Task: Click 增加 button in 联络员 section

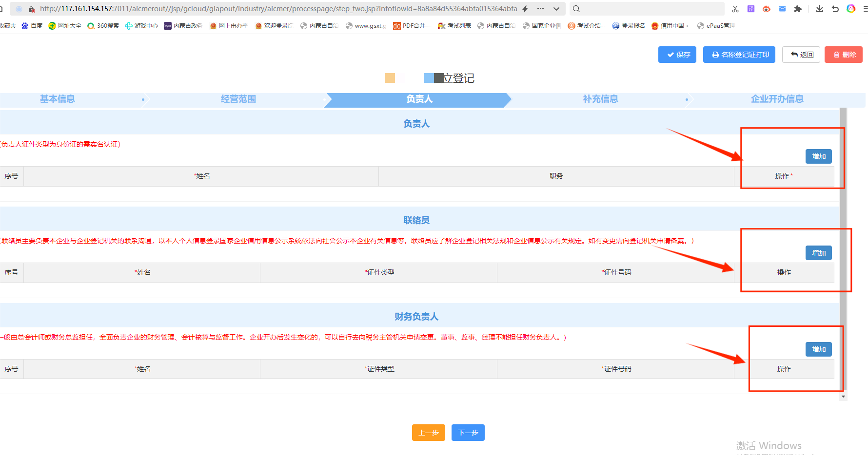Action: 818,253
